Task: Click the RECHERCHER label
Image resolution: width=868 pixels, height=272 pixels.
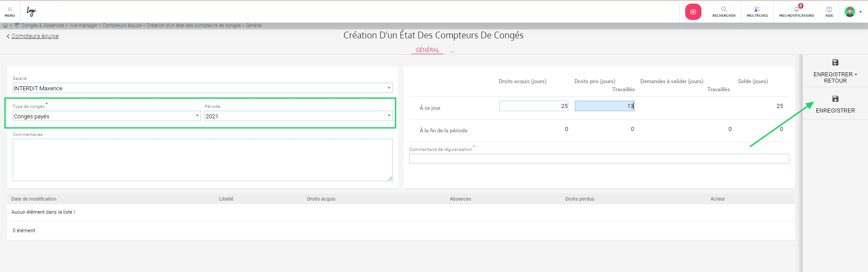Action: [x=724, y=16]
